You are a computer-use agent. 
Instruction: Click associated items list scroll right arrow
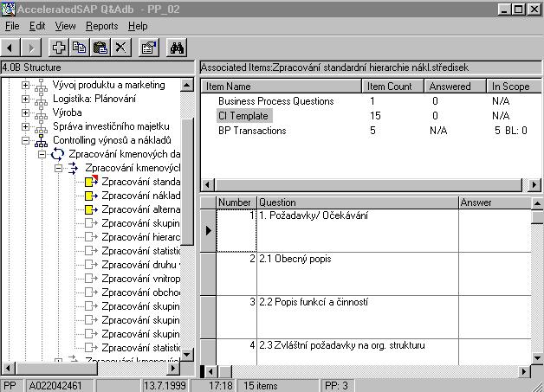(535, 184)
